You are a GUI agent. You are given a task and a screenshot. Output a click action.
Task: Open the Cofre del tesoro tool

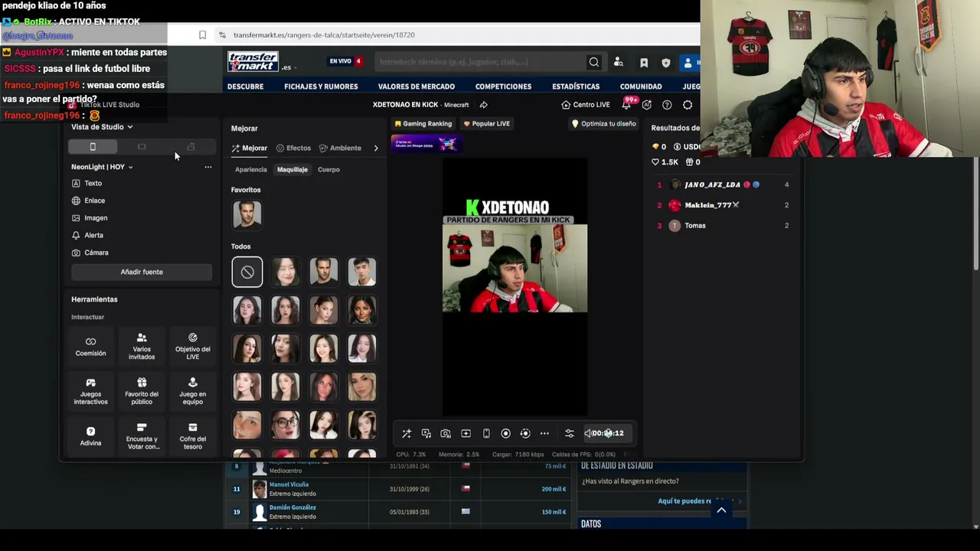(193, 436)
